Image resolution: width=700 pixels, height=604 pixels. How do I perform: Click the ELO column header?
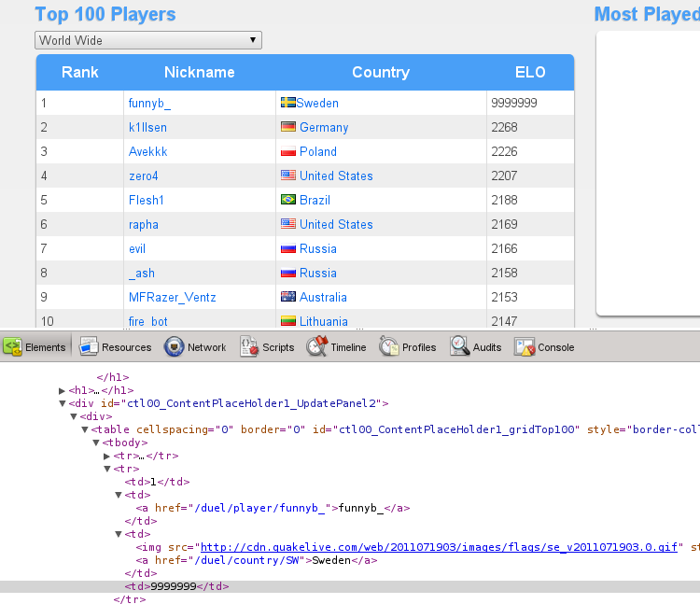pos(529,72)
